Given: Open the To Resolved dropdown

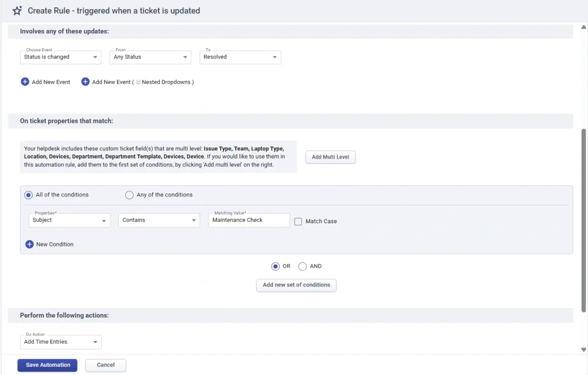Looking at the screenshot, I should pyautogui.click(x=241, y=57).
